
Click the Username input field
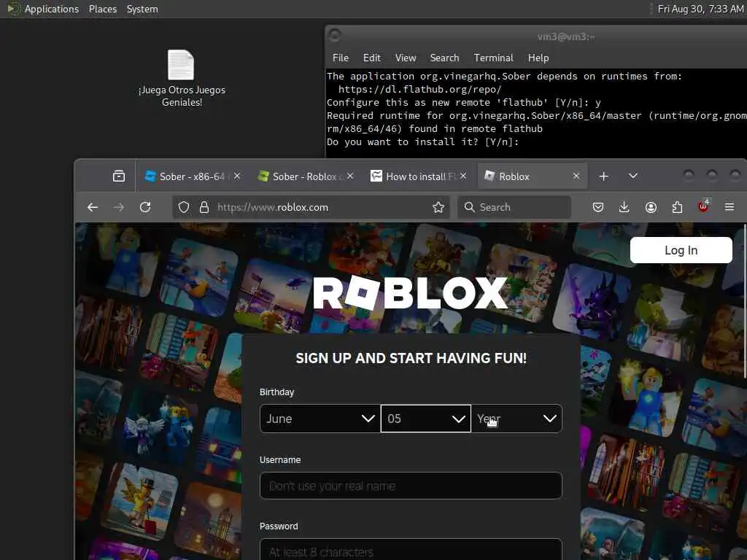[x=411, y=486]
